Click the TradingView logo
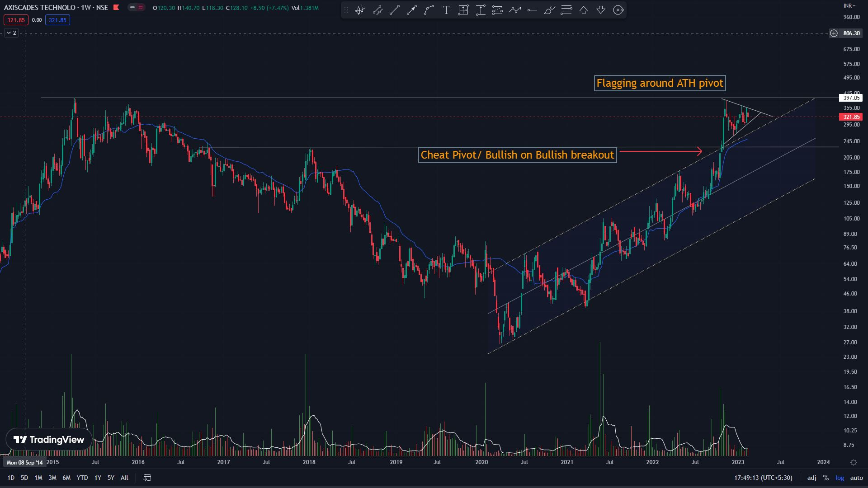868x488 pixels. (49, 440)
